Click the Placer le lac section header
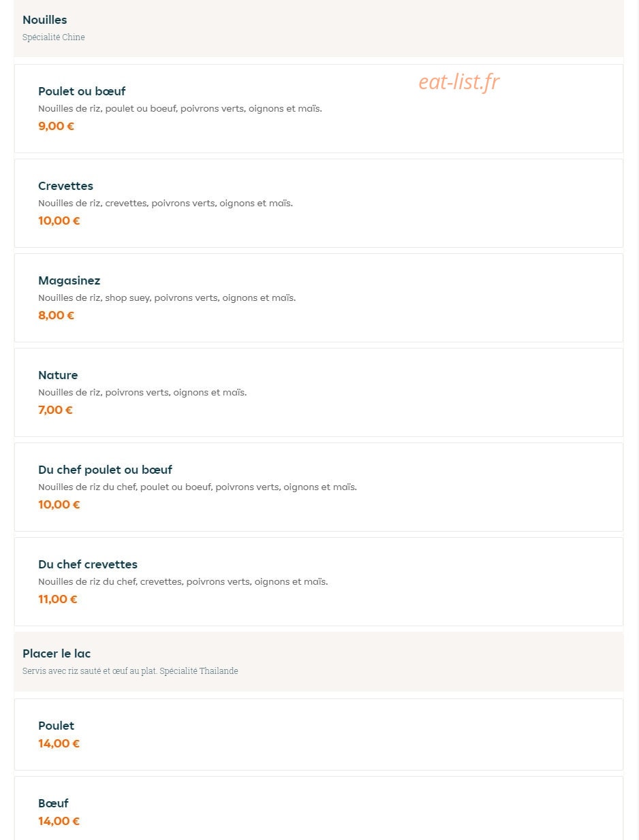This screenshot has height=840, width=639. point(318,662)
